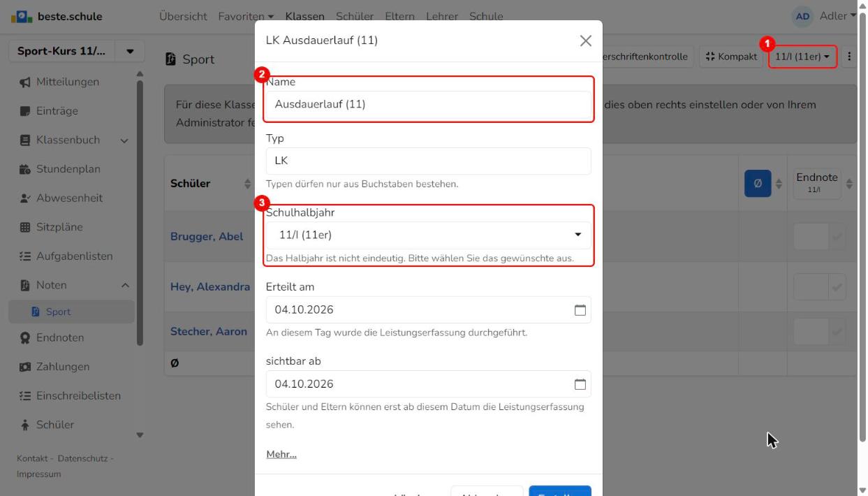
Task: Open the 11/I (11er) toolbar dropdown
Action: [802, 57]
